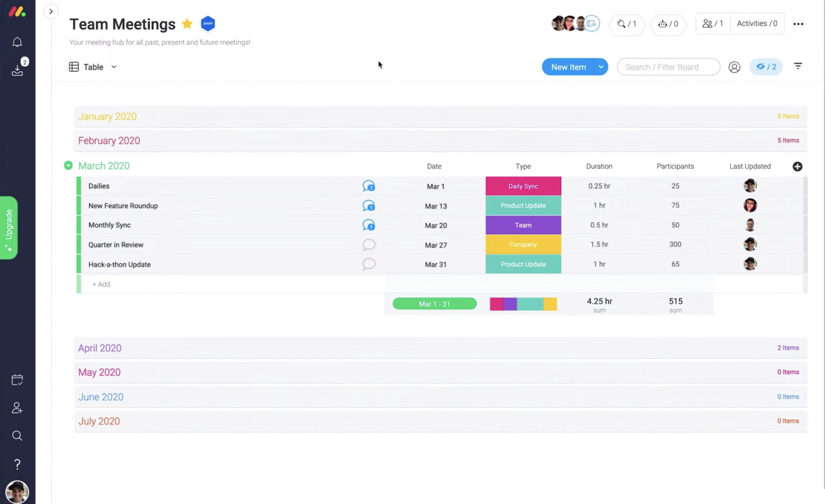Open the conversation bubble for Dailies
Viewport: 825px width, 504px height.
(x=369, y=186)
